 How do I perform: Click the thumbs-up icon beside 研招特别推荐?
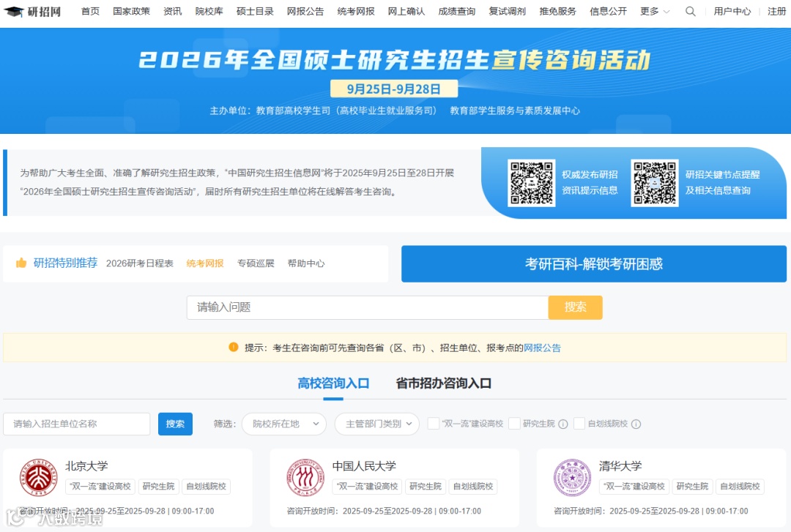[x=21, y=263]
